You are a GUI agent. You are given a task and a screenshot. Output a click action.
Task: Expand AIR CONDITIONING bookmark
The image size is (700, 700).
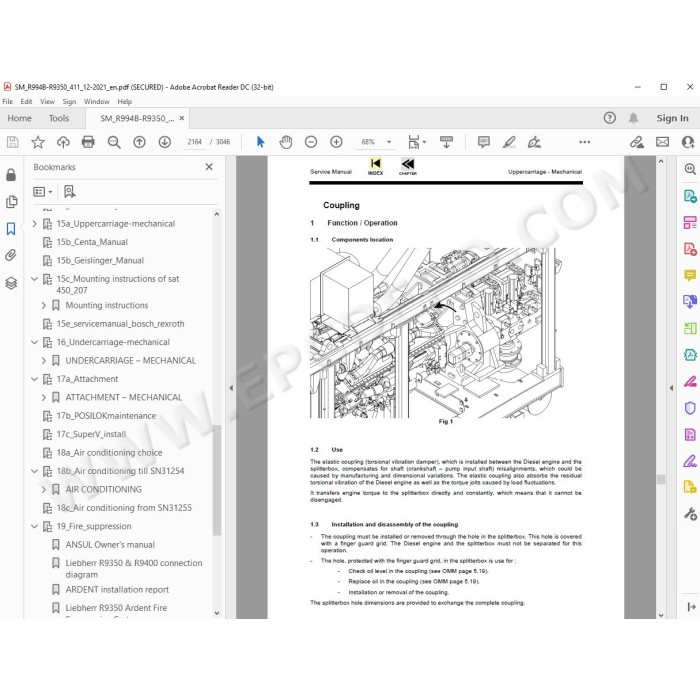43,489
